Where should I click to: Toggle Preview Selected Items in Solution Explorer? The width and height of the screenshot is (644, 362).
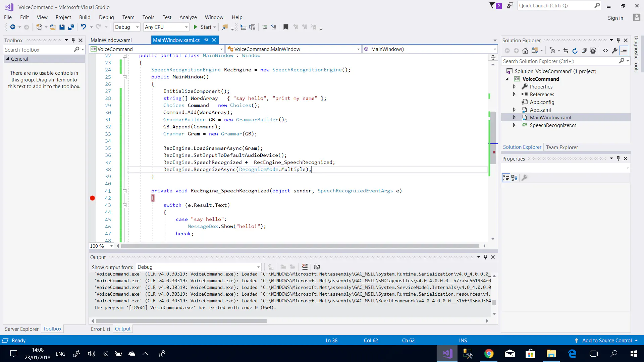624,51
